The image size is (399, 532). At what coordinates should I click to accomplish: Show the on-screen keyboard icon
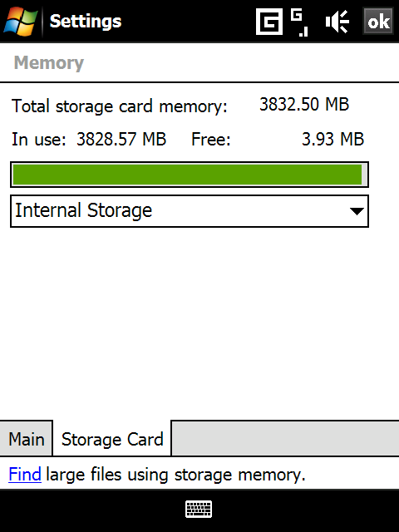tap(199, 509)
